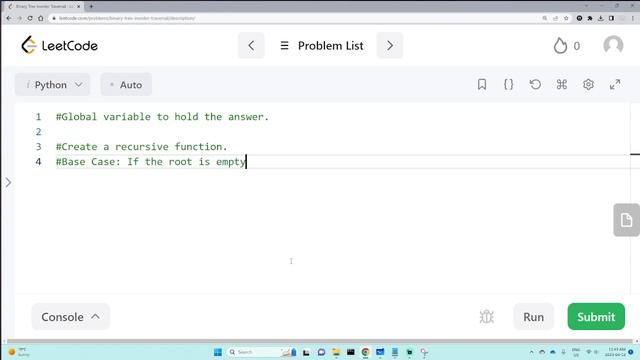Open the Problem List menu
The image size is (640, 360).
322,46
